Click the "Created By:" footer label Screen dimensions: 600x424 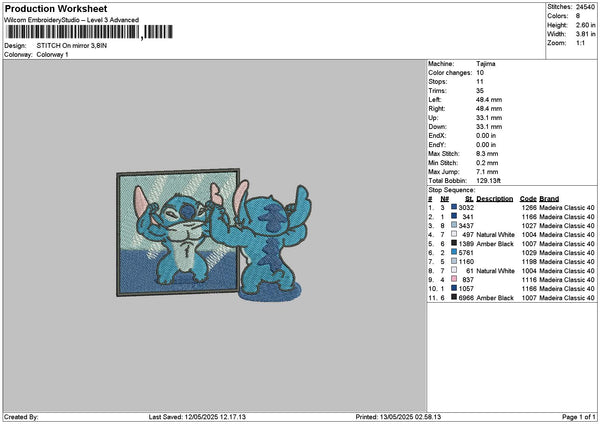(21, 417)
